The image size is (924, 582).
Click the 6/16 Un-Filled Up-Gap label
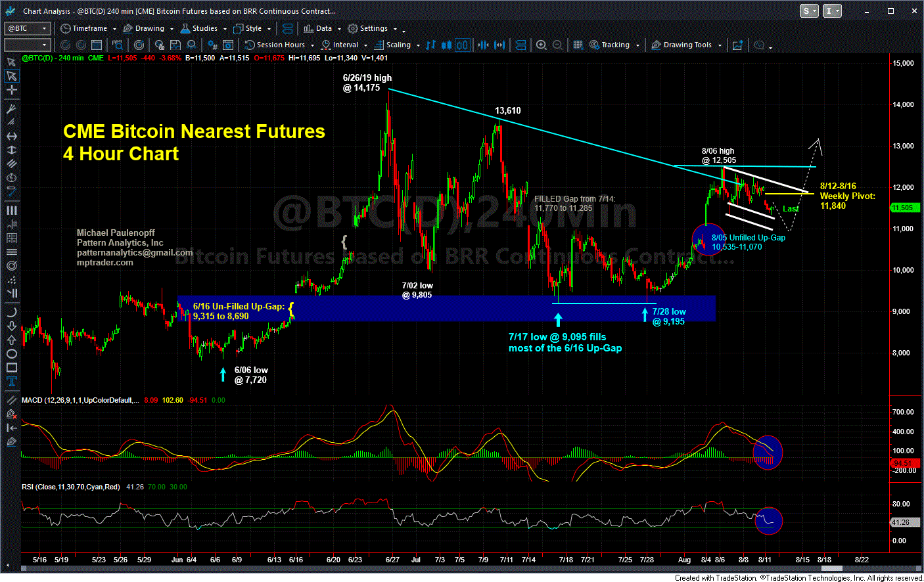point(239,311)
